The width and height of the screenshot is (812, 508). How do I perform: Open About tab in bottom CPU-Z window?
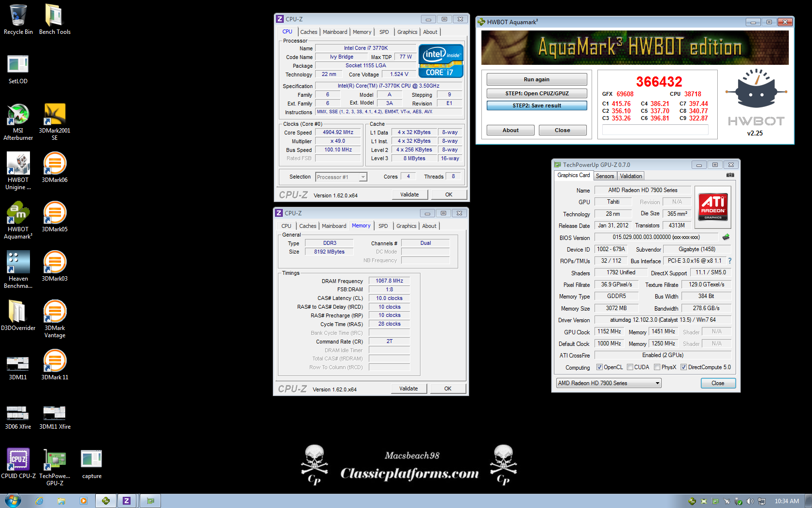[429, 226]
